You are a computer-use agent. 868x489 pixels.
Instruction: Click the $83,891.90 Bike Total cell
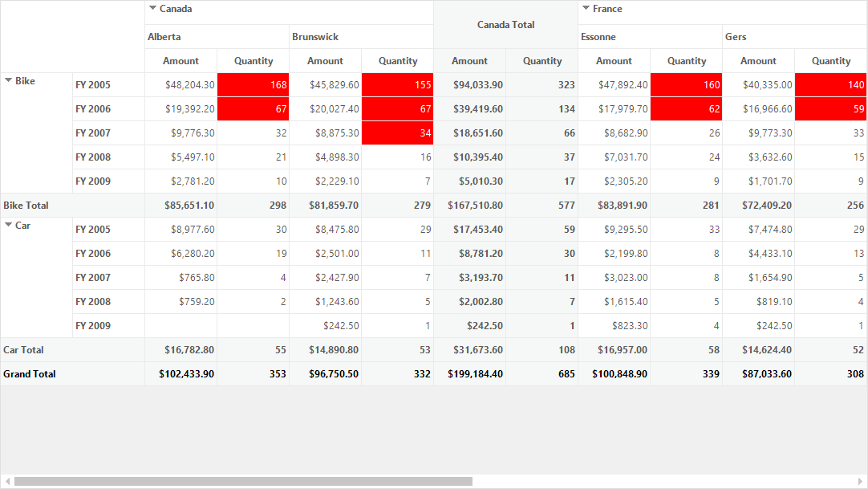pyautogui.click(x=614, y=206)
